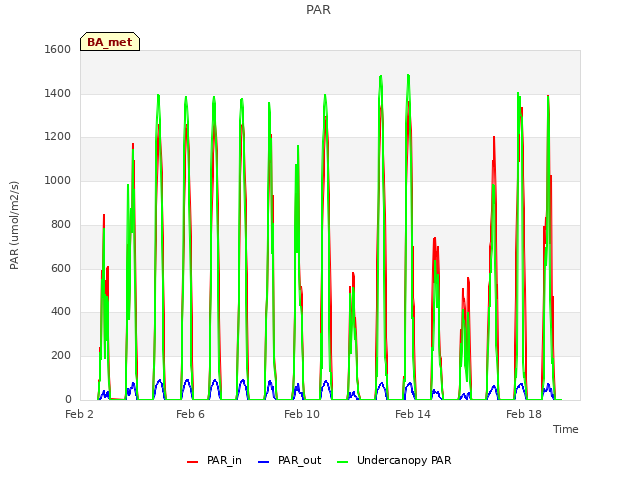Click the 1600 y-axis label
The image size is (640, 480).
[x=58, y=49]
